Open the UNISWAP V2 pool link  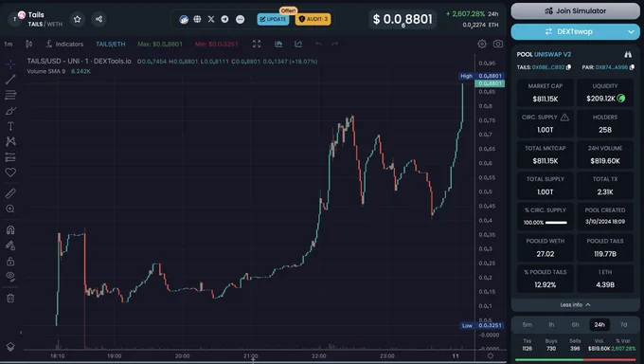coord(552,54)
